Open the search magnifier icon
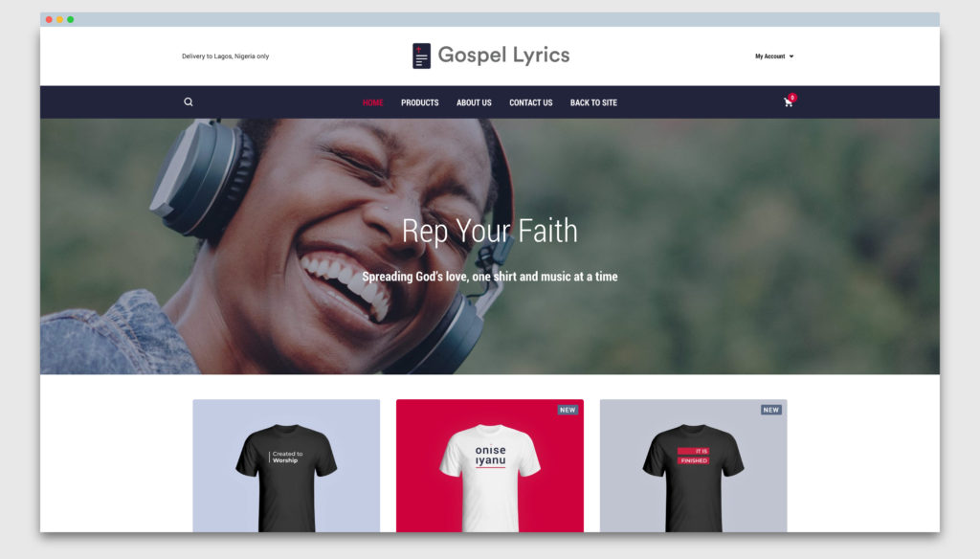Viewport: 980px width, 559px height. (x=189, y=101)
